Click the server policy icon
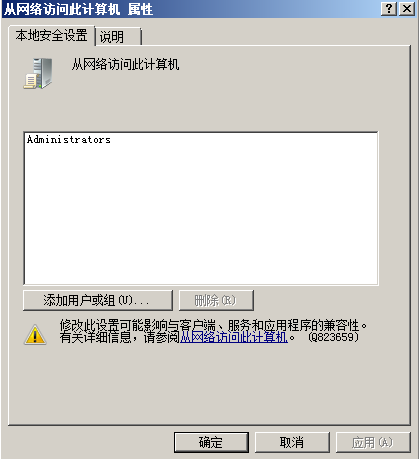 (38, 73)
